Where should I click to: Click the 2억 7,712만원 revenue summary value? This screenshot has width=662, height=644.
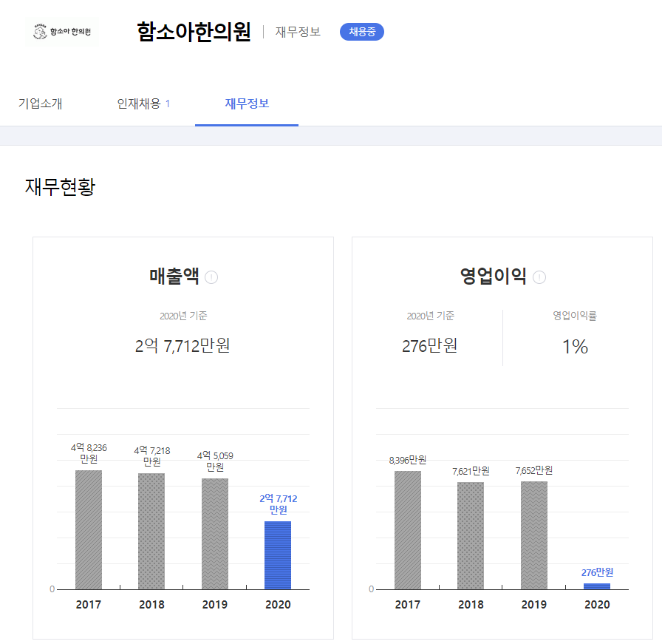tap(182, 346)
